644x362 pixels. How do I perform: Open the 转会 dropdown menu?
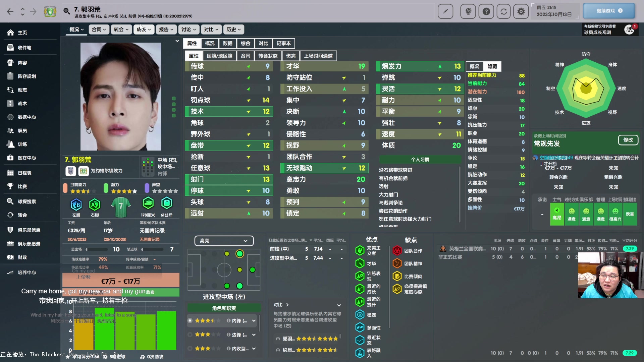[121, 29]
